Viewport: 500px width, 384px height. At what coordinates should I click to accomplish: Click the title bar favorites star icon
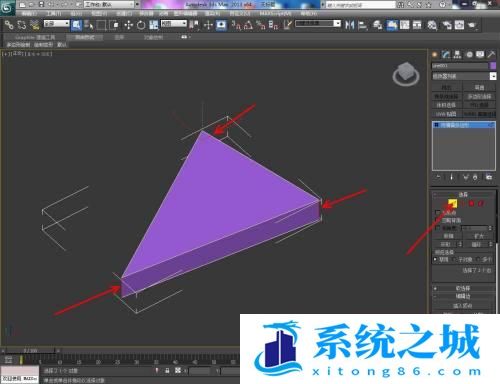point(428,5)
